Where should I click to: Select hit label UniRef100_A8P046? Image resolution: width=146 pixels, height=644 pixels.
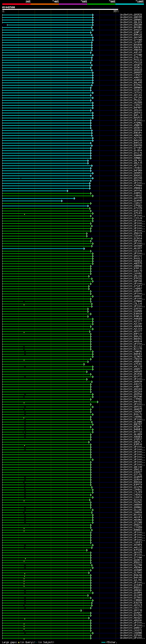pyautogui.click(x=131, y=281)
